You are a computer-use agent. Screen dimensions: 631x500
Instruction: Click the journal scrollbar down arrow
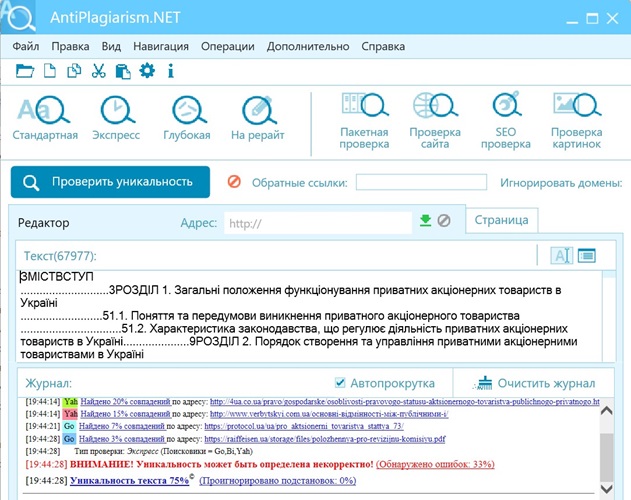pyautogui.click(x=606, y=489)
